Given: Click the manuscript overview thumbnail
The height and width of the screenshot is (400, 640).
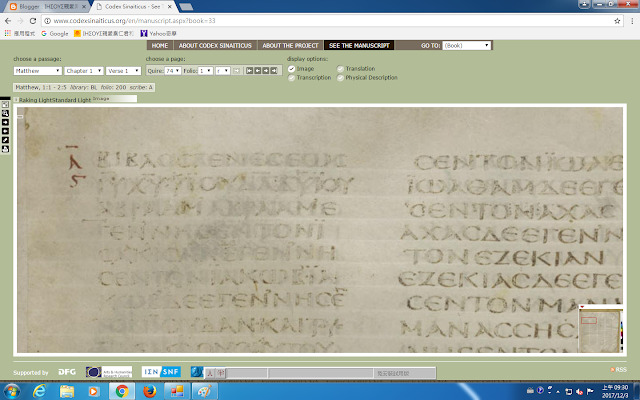Looking at the screenshot, I should [600, 331].
